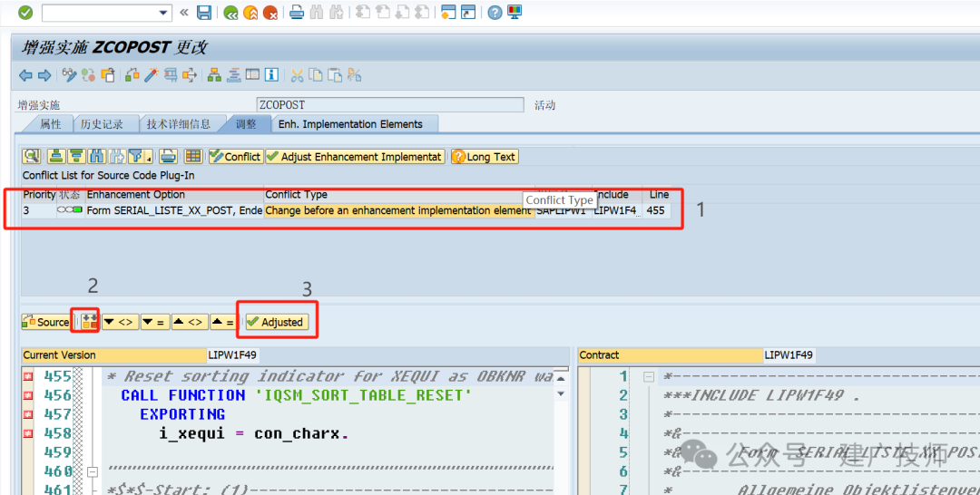Click the Adjusted button
Image resolution: width=980 pixels, height=495 pixels.
pos(276,322)
